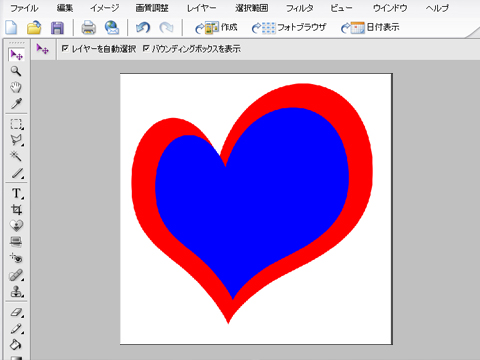Choose the Paint Bucket tool

tap(16, 345)
